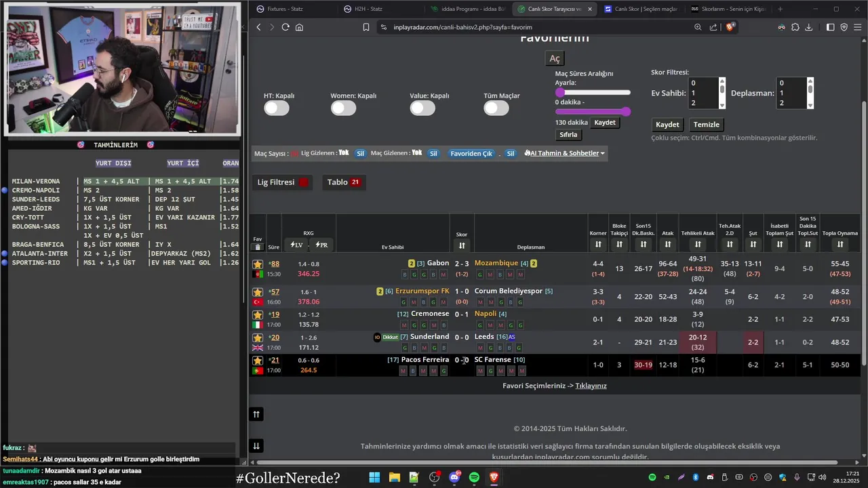Click the scroll-to-top arrow button
Image resolution: width=868 pixels, height=488 pixels.
[x=256, y=414]
